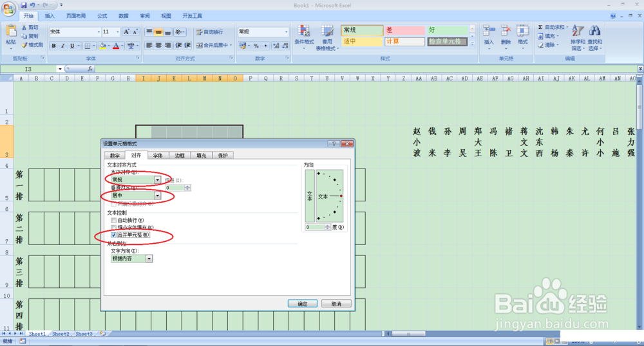The height and width of the screenshot is (346, 644).
Task: Select the Sheet3 worksheet tab
Action: (x=84, y=334)
